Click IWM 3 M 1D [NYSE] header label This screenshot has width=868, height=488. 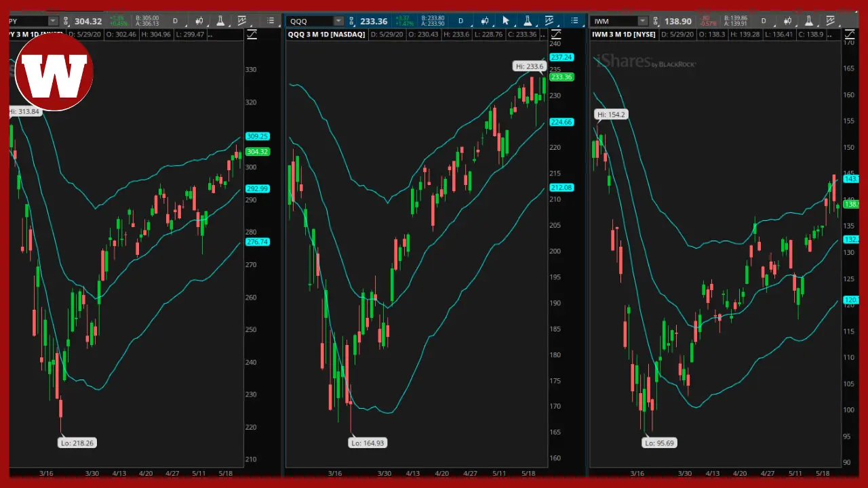pyautogui.click(x=624, y=35)
